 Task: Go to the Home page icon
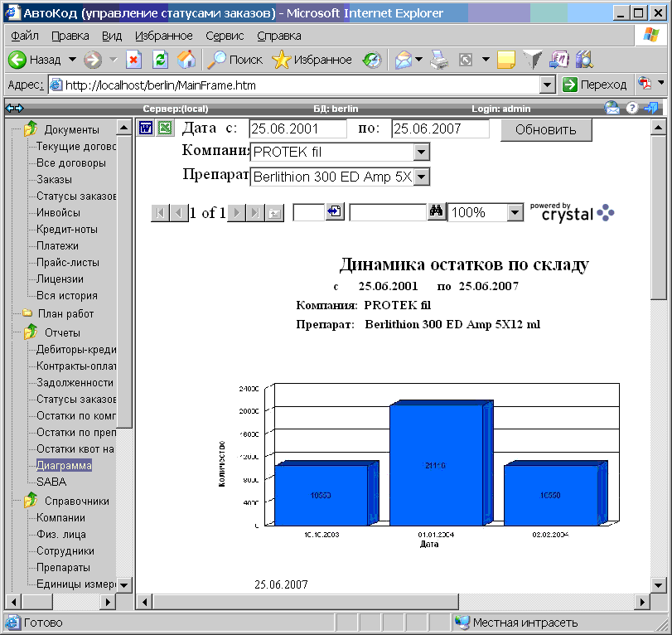(186, 60)
